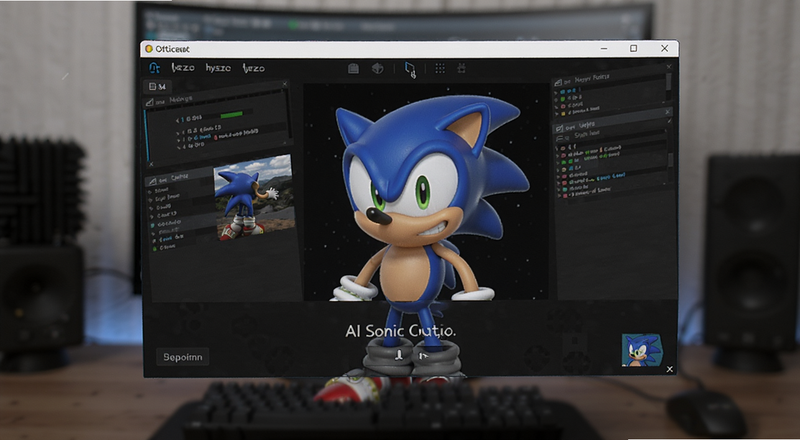This screenshot has width=800, height=440.
Task: Open the 'hyszc' menu
Action: tap(218, 68)
